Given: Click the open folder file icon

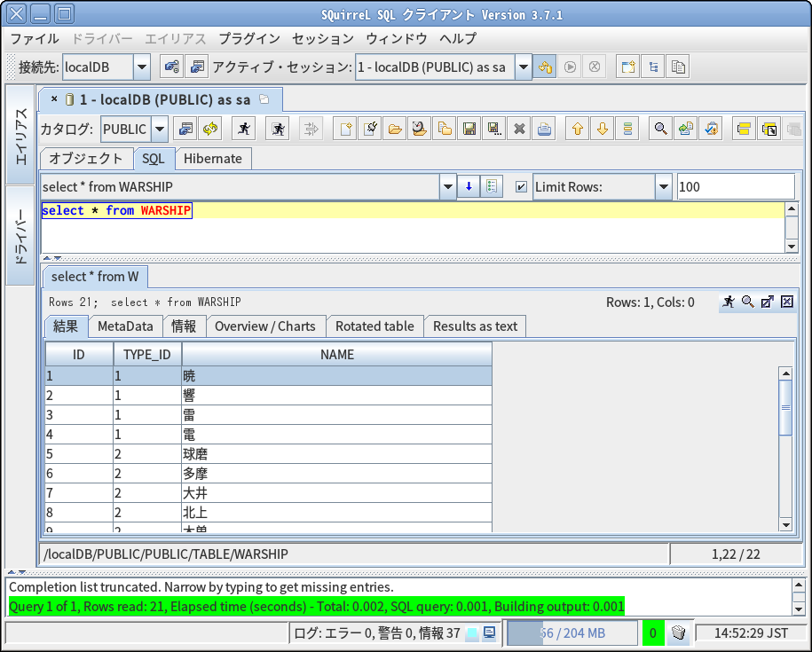Looking at the screenshot, I should 395,129.
